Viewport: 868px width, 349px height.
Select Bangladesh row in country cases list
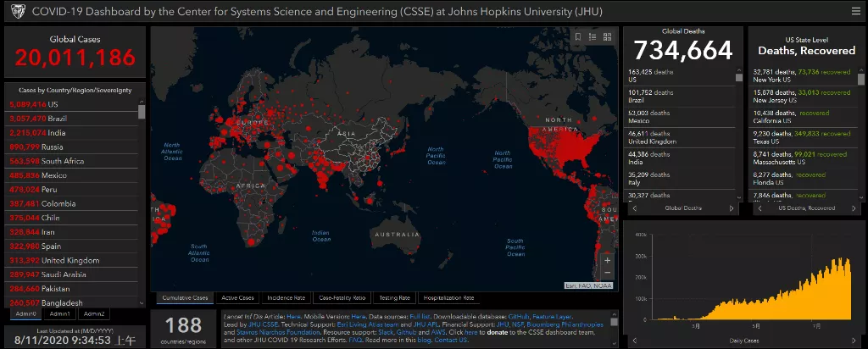73,302
